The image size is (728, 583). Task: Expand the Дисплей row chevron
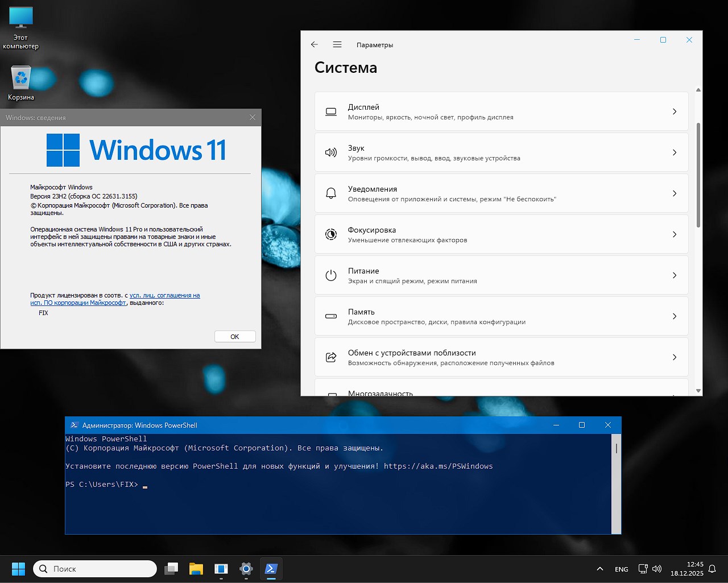click(x=675, y=111)
